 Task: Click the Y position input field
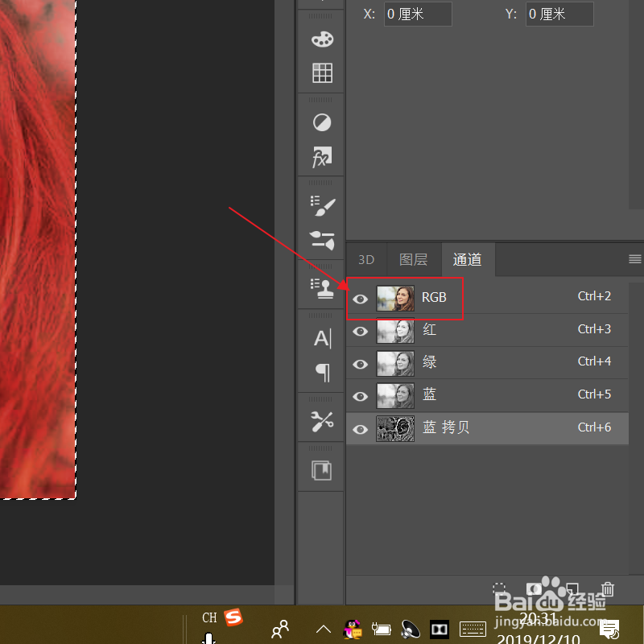(559, 14)
